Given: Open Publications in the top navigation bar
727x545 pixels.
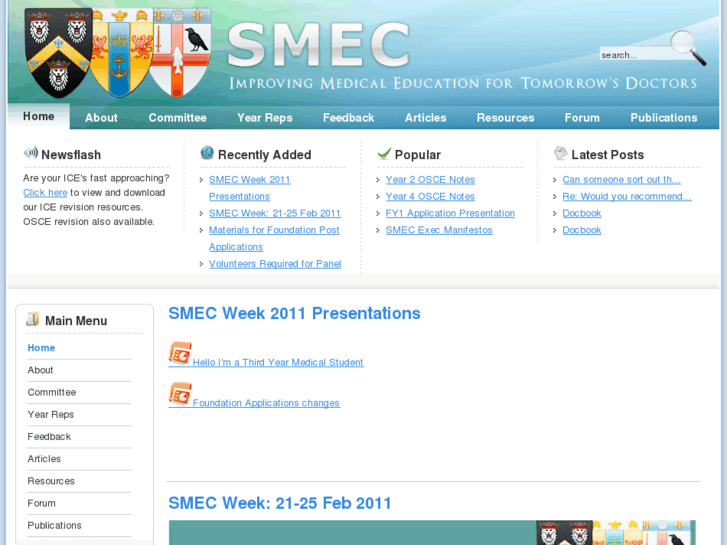Looking at the screenshot, I should [663, 118].
